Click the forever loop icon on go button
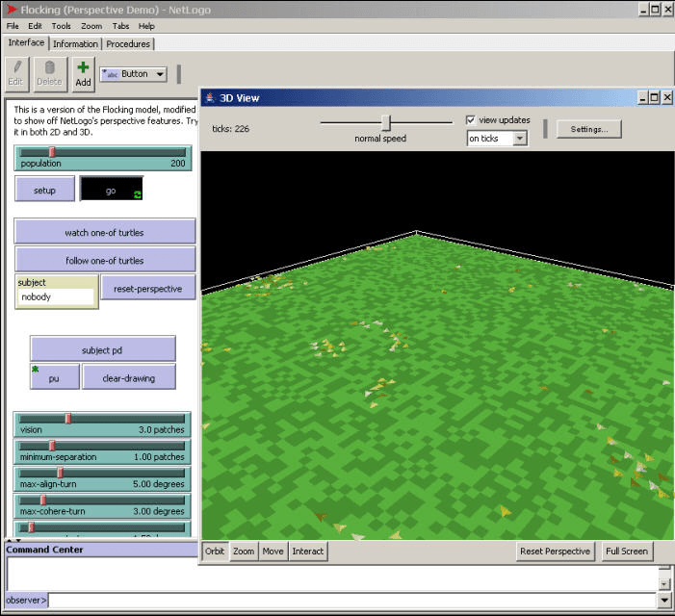This screenshot has width=675, height=616. [138, 194]
